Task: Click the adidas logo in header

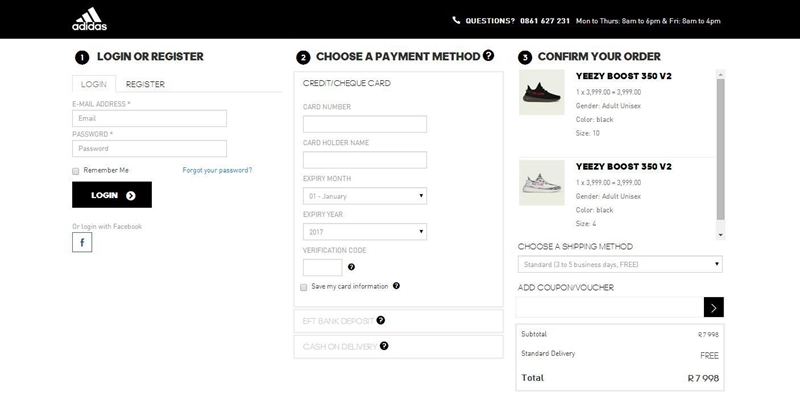Action: coord(86,19)
